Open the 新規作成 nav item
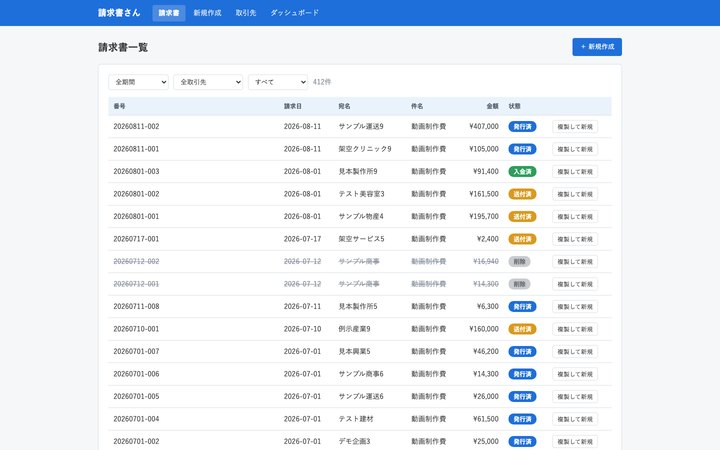The image size is (720, 450). click(x=207, y=13)
